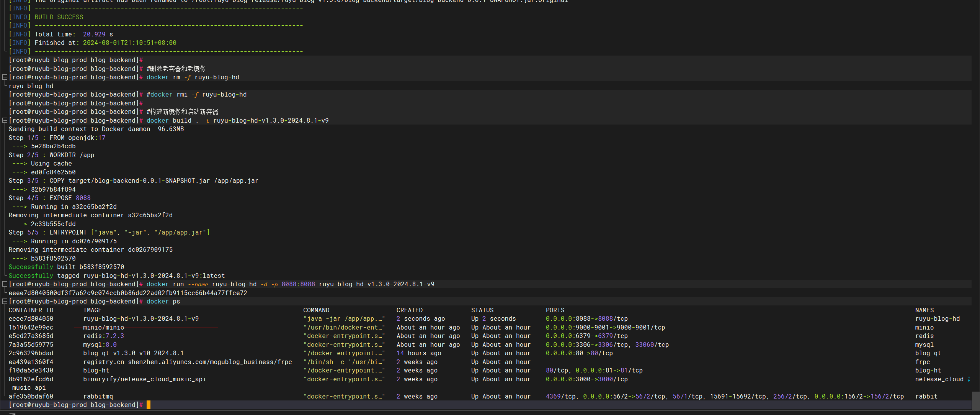This screenshot has height=415, width=980.
Task: Click 'Successfully tagged' line ending ':latest'
Action: (x=117, y=276)
